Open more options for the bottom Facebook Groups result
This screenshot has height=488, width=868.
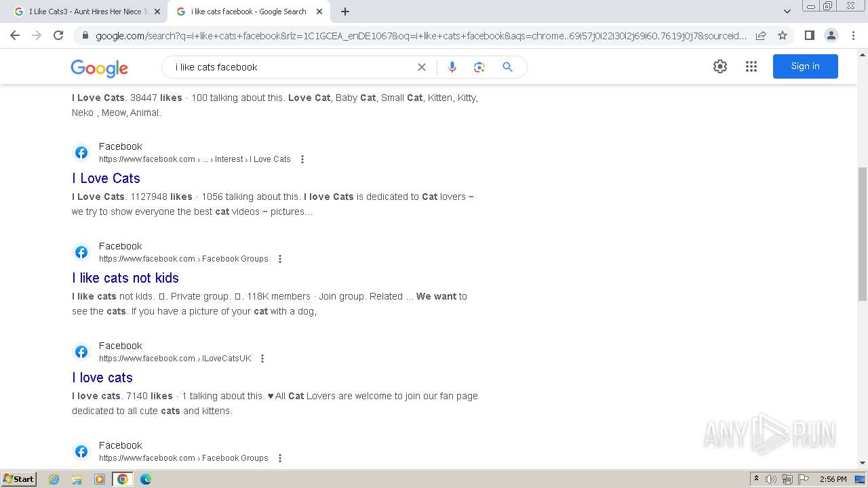click(x=280, y=458)
